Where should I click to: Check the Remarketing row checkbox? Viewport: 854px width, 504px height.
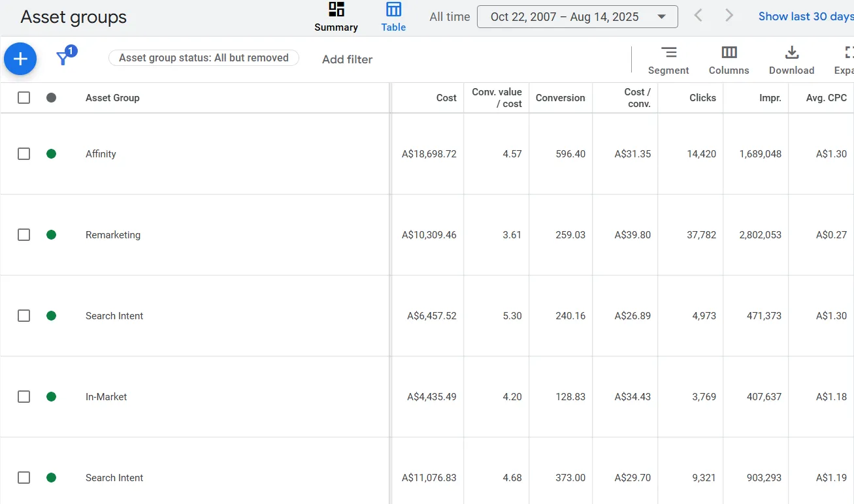click(24, 235)
